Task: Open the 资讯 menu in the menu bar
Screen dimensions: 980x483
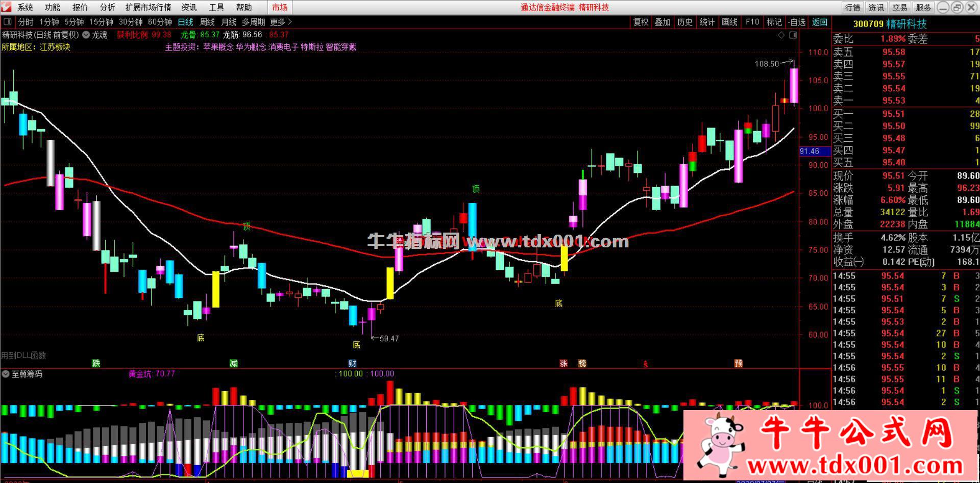Action: click(x=189, y=7)
